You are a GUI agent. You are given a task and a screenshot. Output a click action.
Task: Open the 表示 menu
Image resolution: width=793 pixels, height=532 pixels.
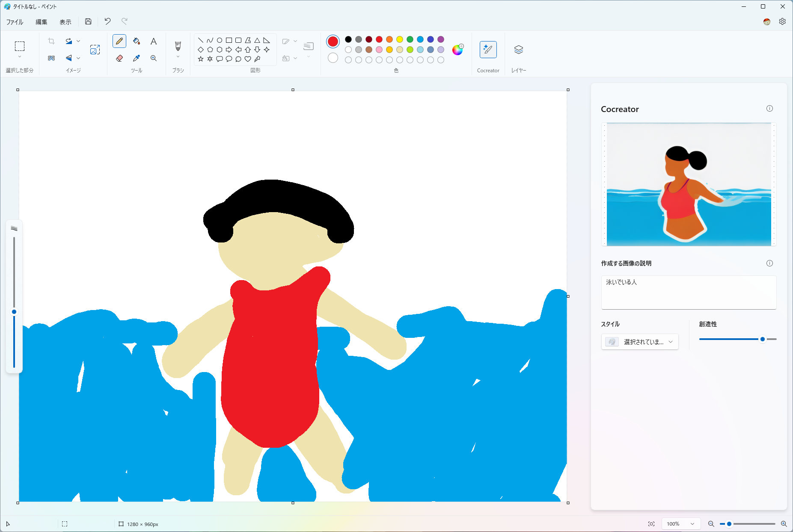coord(65,21)
